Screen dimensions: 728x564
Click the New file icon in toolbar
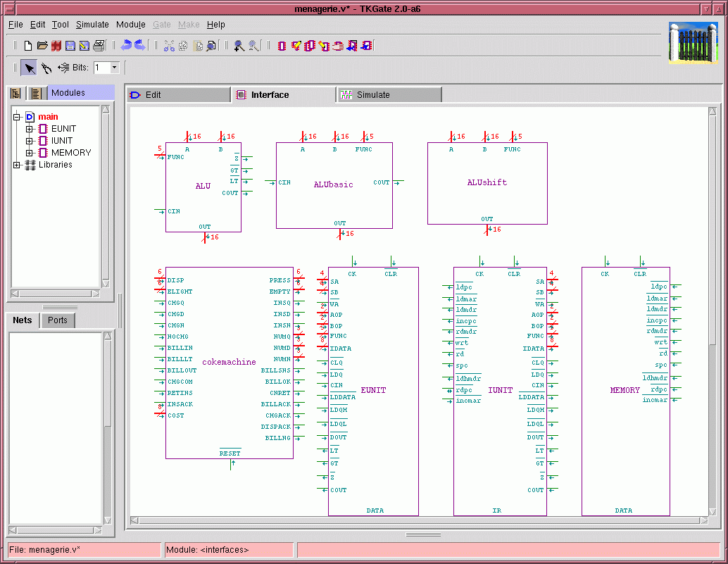[x=28, y=46]
